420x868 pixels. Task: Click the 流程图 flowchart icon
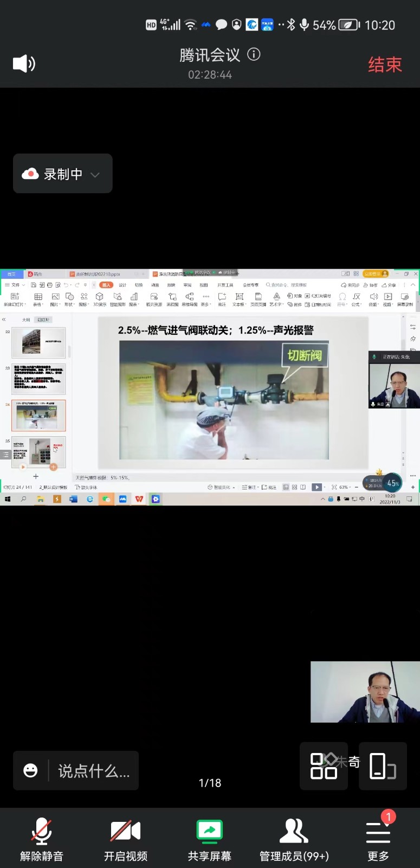[172, 299]
